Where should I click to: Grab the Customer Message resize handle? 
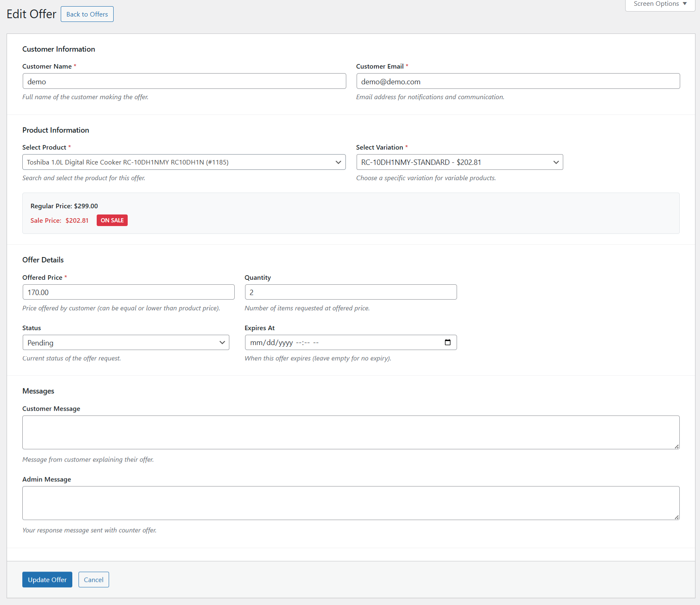tap(676, 446)
